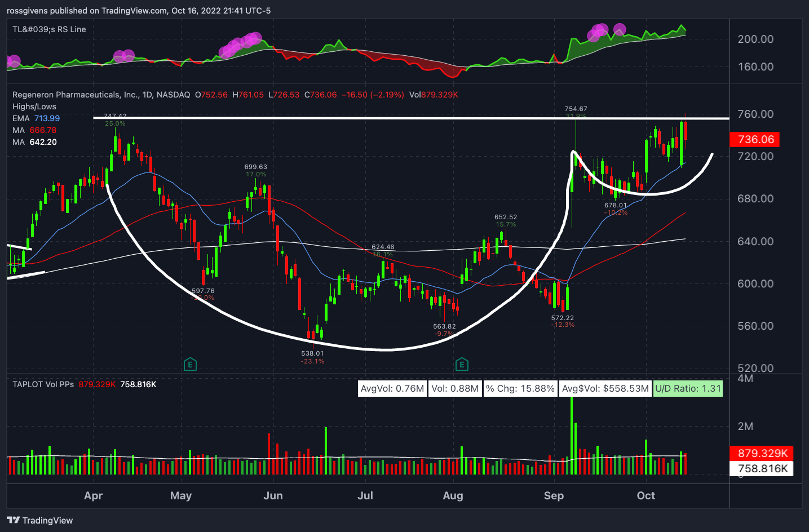Click the 754.67 high price label

click(576, 109)
